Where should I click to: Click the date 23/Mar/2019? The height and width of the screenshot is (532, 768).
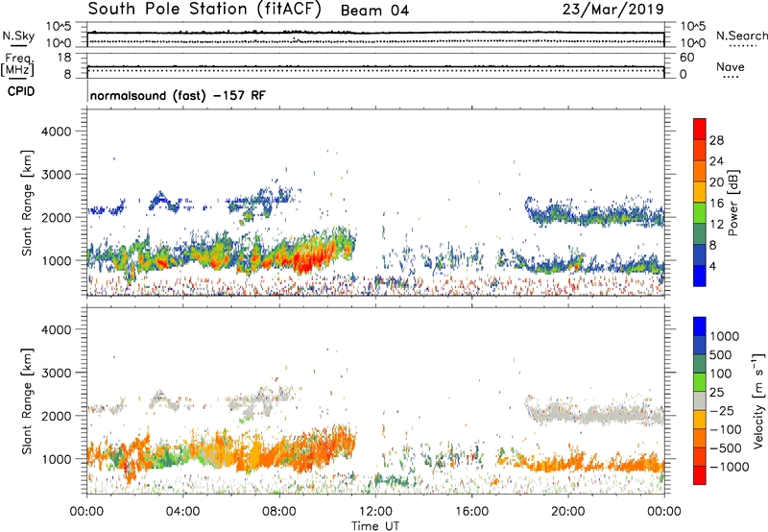pyautogui.click(x=613, y=10)
